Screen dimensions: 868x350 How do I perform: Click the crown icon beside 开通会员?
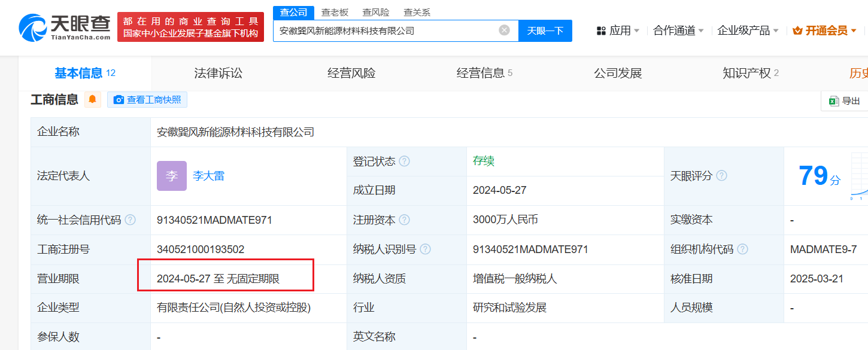click(797, 31)
